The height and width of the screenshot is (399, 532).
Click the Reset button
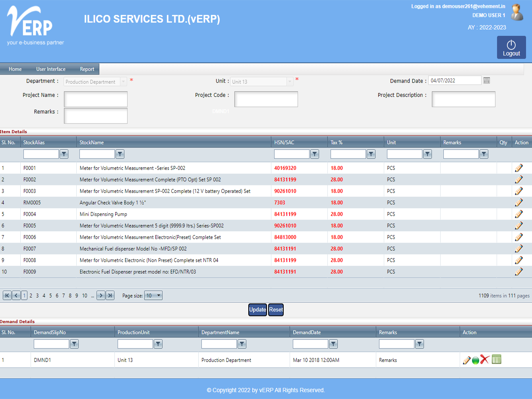coord(276,310)
